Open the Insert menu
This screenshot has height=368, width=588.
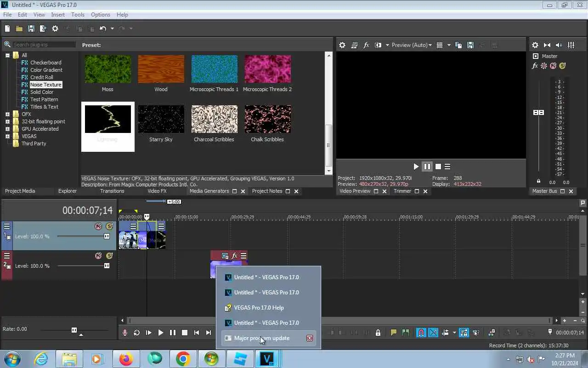tap(58, 15)
